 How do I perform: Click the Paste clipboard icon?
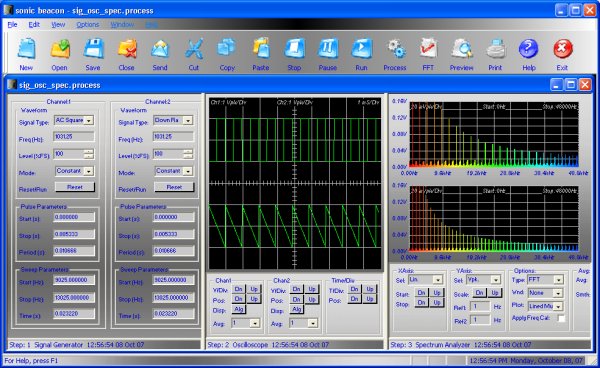tap(261, 49)
